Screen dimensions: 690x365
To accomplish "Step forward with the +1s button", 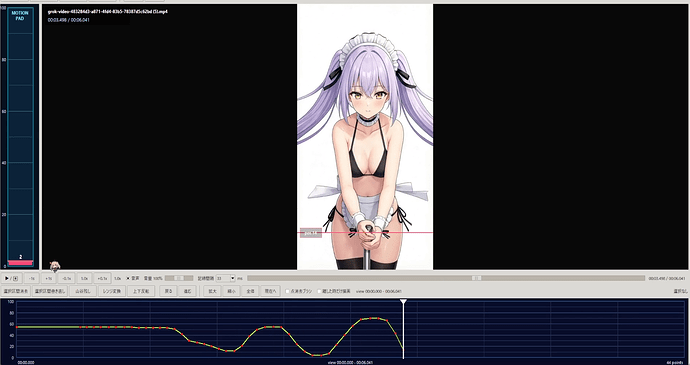I will tap(49, 278).
